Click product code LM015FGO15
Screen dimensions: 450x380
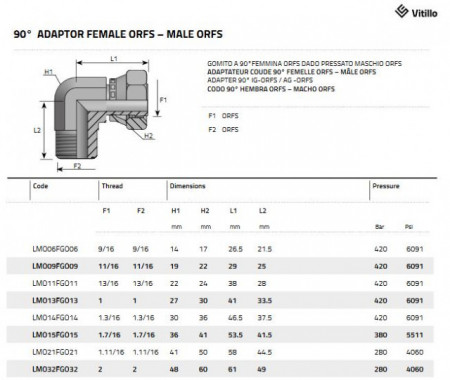point(55,335)
